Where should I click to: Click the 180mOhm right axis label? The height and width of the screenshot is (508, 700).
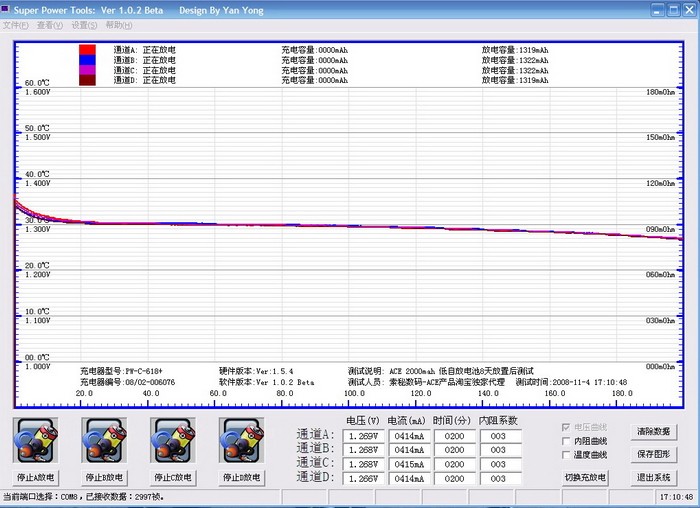661,92
